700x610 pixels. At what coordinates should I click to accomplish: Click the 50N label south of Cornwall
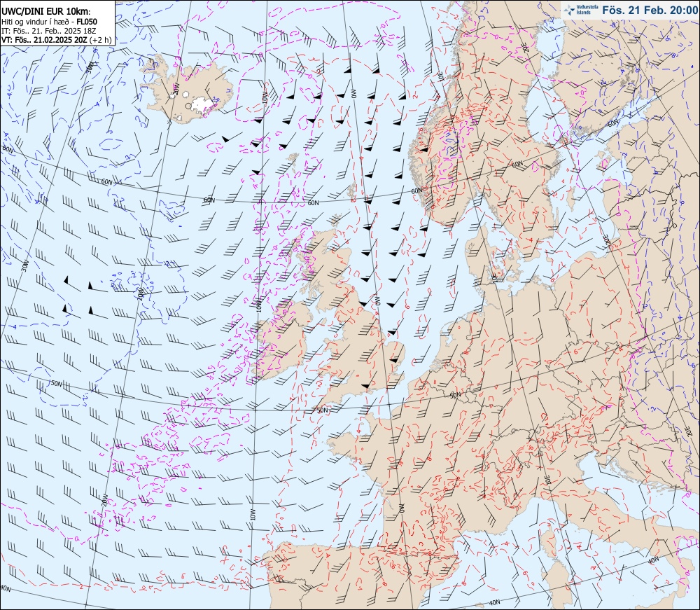322,410
